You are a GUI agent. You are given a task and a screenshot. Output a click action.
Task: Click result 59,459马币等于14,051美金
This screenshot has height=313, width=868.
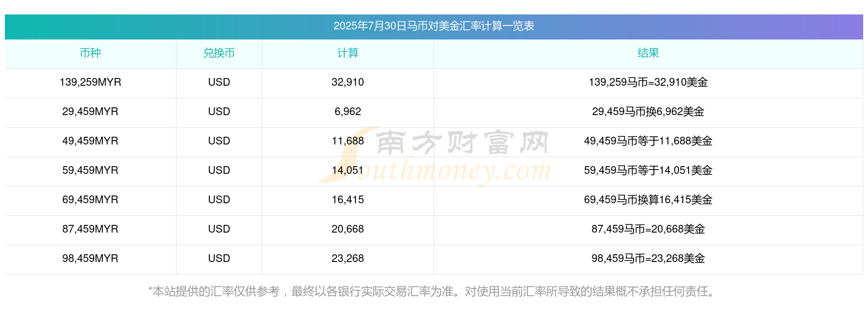coord(648,170)
